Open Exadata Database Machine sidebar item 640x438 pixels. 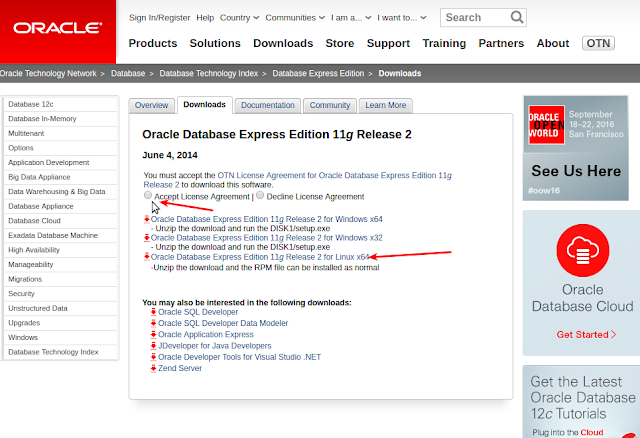click(60, 236)
